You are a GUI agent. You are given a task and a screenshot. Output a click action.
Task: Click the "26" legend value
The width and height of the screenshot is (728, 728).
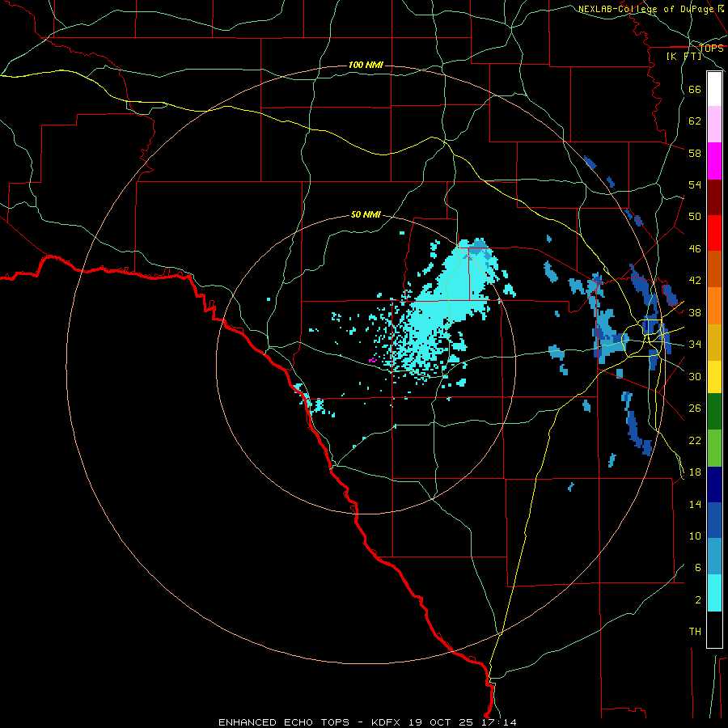click(695, 408)
